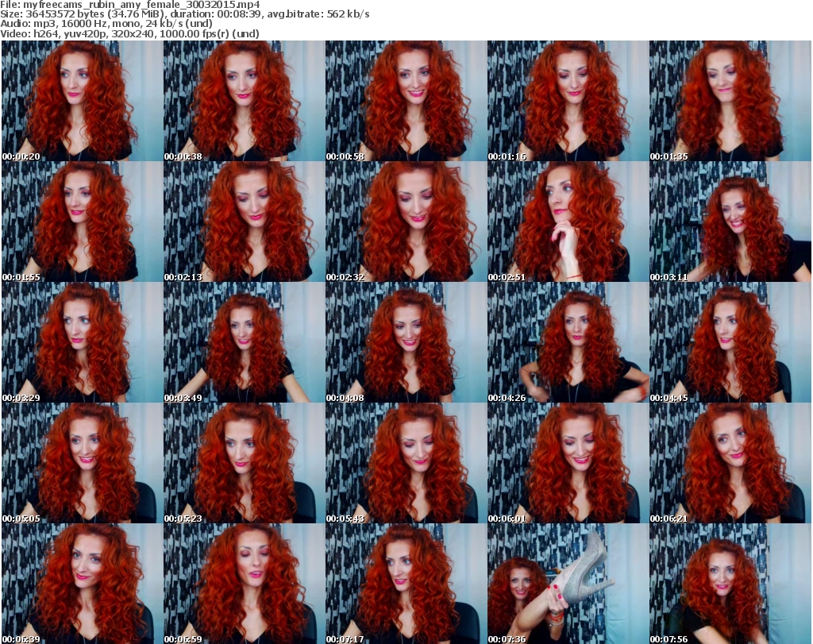This screenshot has width=813, height=644.
Task: Open the frame stamped 00:06:39
Action: coord(82,584)
